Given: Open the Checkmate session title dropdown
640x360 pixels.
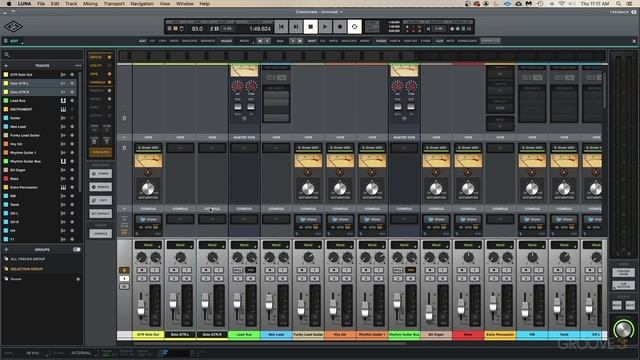Looking at the screenshot, I should [320, 12].
